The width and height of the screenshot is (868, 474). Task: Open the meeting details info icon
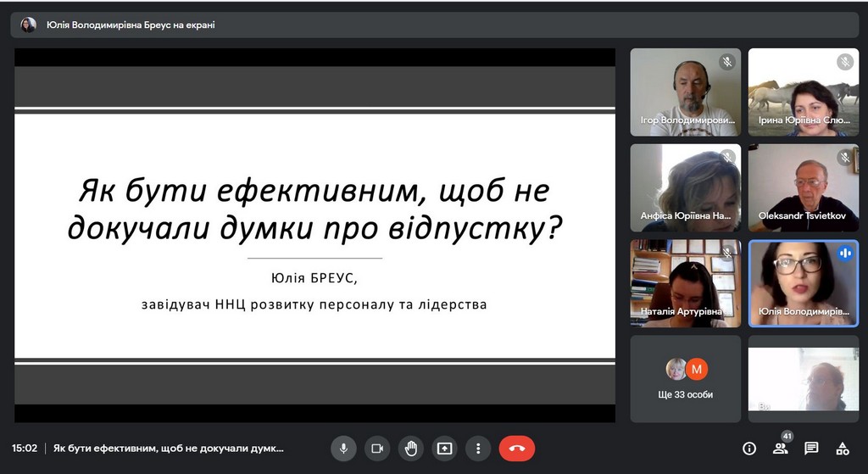[x=749, y=449]
